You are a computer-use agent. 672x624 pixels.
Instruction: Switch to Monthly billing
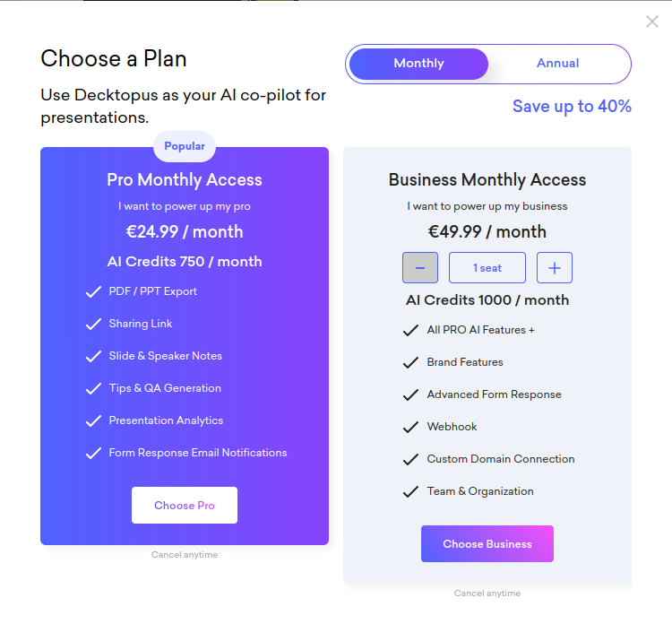pos(418,64)
